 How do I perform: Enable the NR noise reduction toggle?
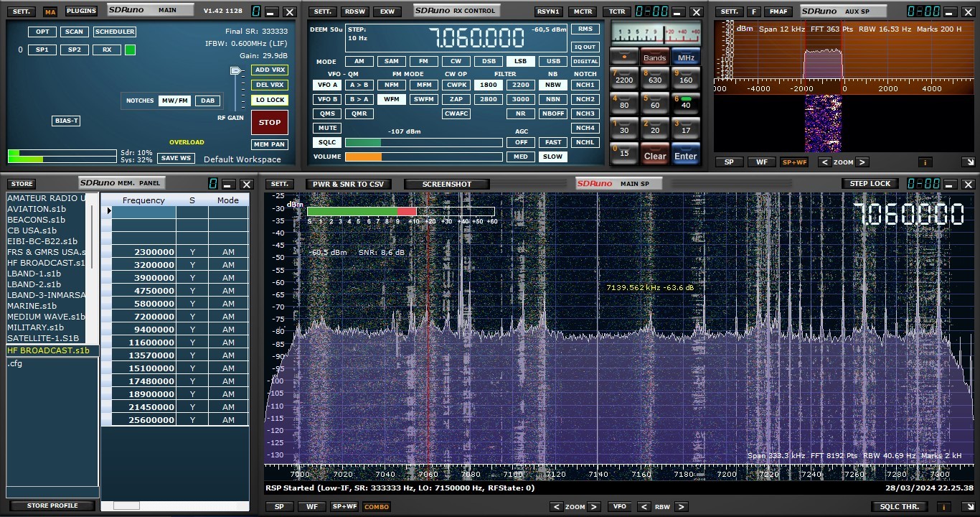tap(520, 113)
